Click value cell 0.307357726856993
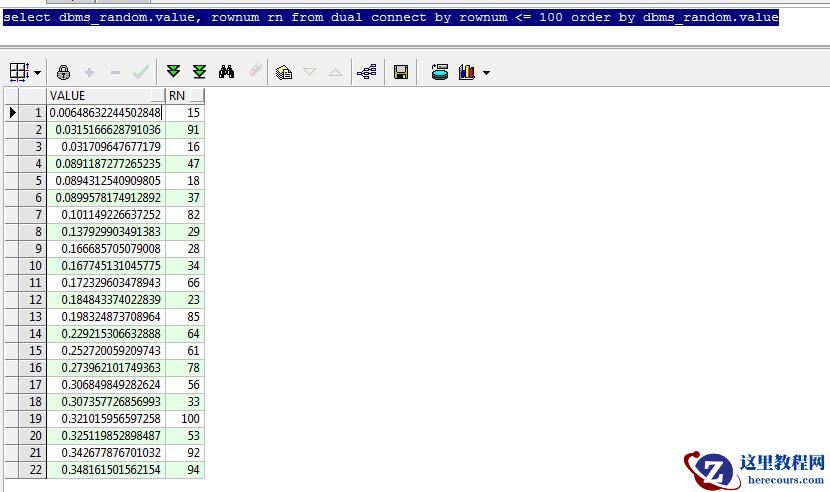830x492 pixels. [x=106, y=401]
